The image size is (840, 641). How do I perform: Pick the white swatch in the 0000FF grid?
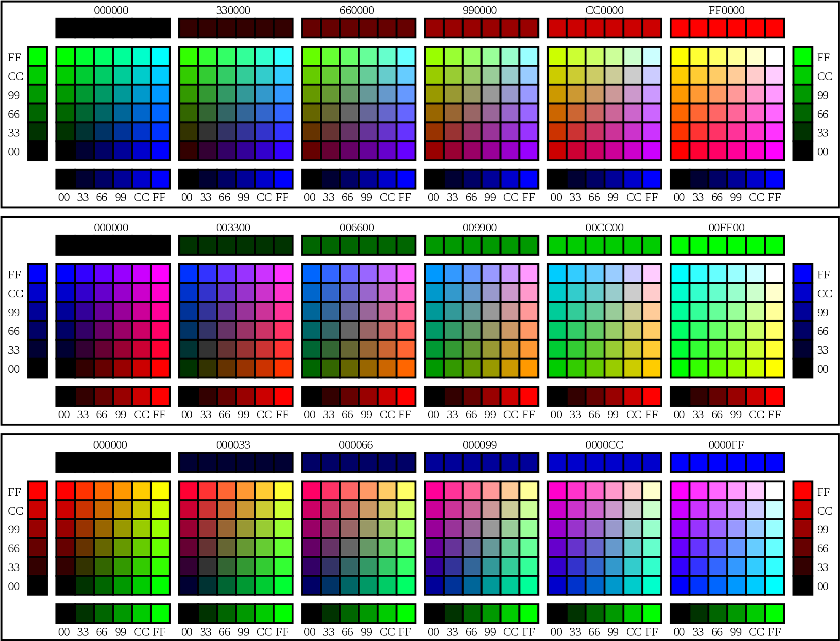(x=774, y=491)
